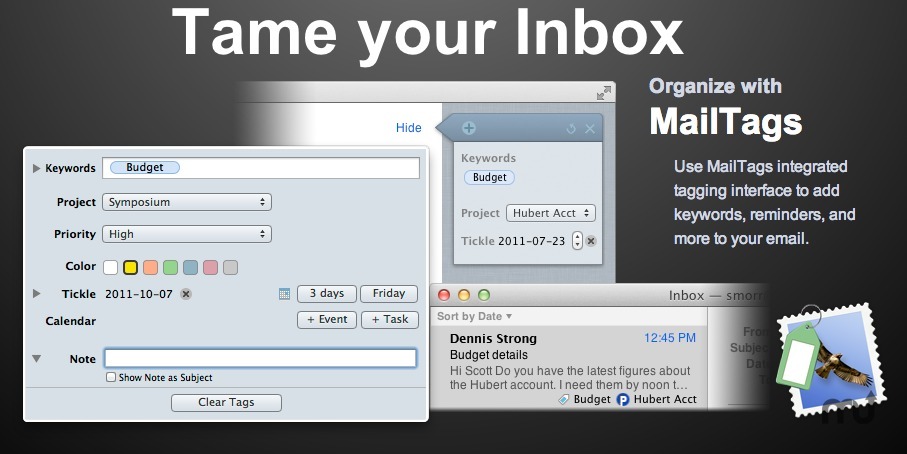Select the orange color swatch
Viewport: 907px width, 454px height.
click(150, 267)
